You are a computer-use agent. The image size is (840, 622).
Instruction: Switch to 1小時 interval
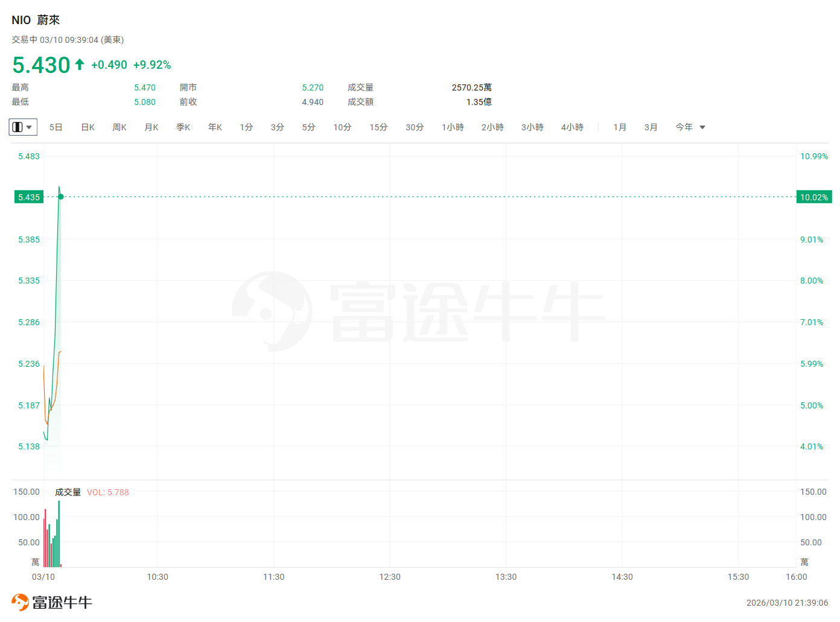point(453,127)
